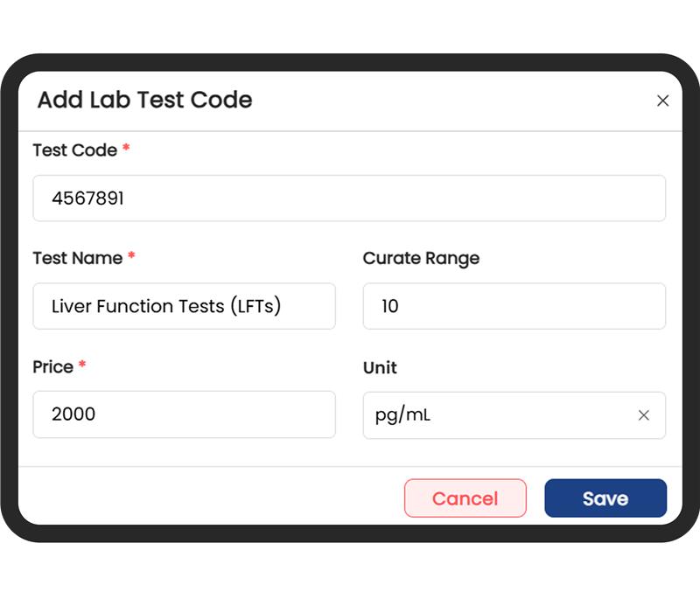This screenshot has height=599, width=700.
Task: Focus the Price input field
Action: [x=184, y=414]
